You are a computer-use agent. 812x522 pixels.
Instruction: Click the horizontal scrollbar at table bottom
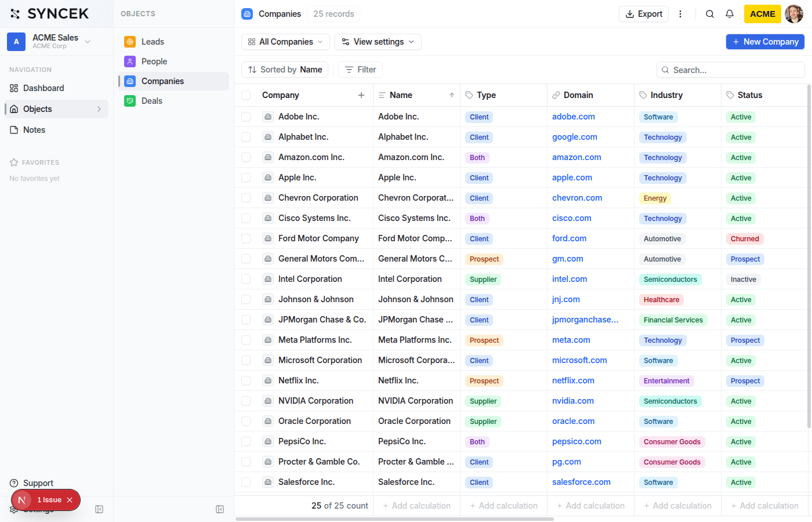[x=394, y=519]
